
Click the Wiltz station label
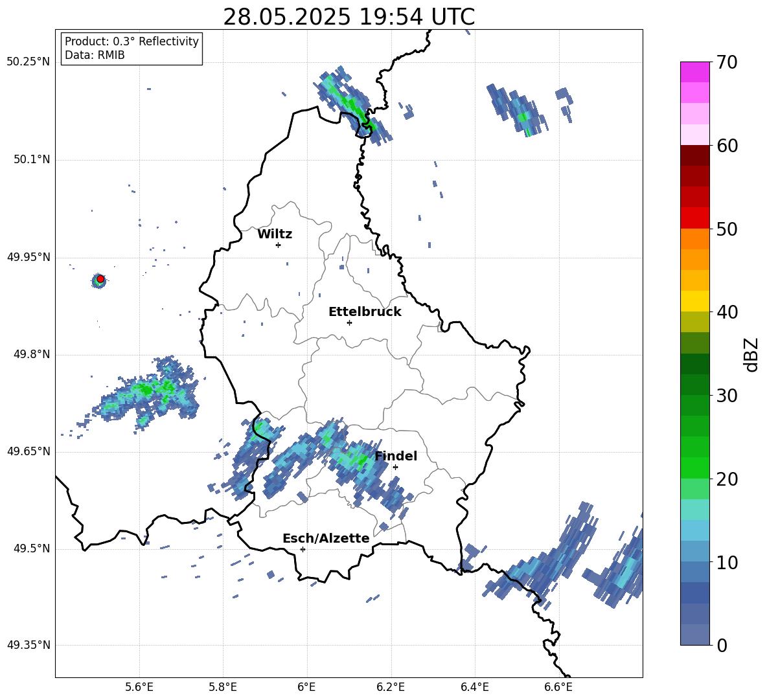point(275,234)
